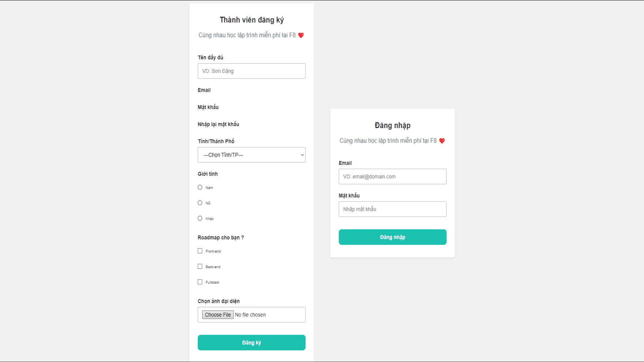The width and height of the screenshot is (644, 362).
Task: Check the Fullstack roadmap box
Action: pyautogui.click(x=200, y=282)
